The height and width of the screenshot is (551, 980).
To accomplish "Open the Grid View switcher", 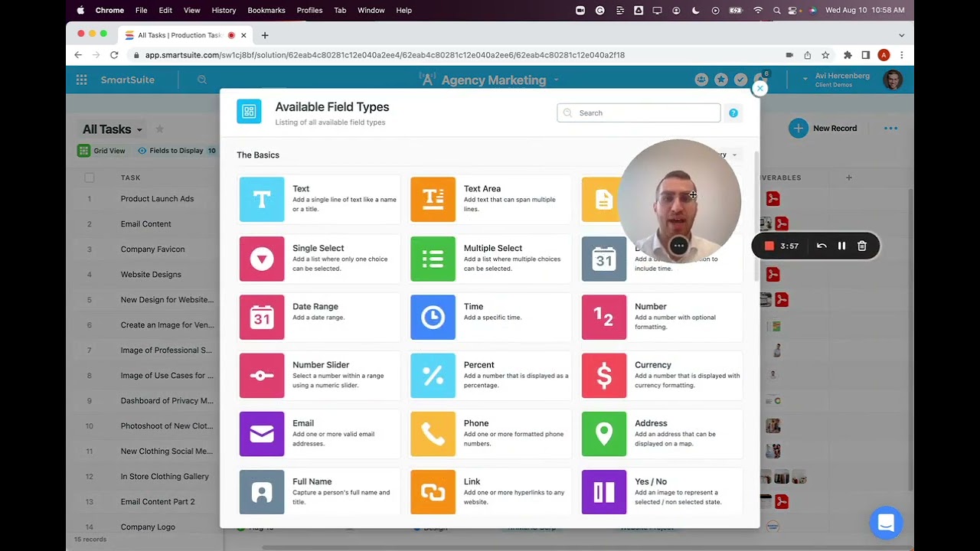I will (102, 151).
